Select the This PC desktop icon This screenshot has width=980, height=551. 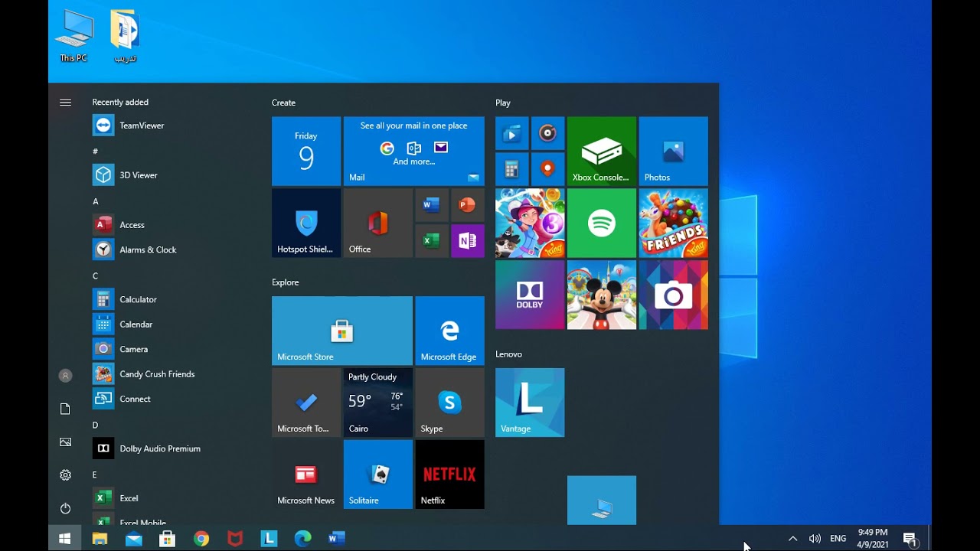73,36
